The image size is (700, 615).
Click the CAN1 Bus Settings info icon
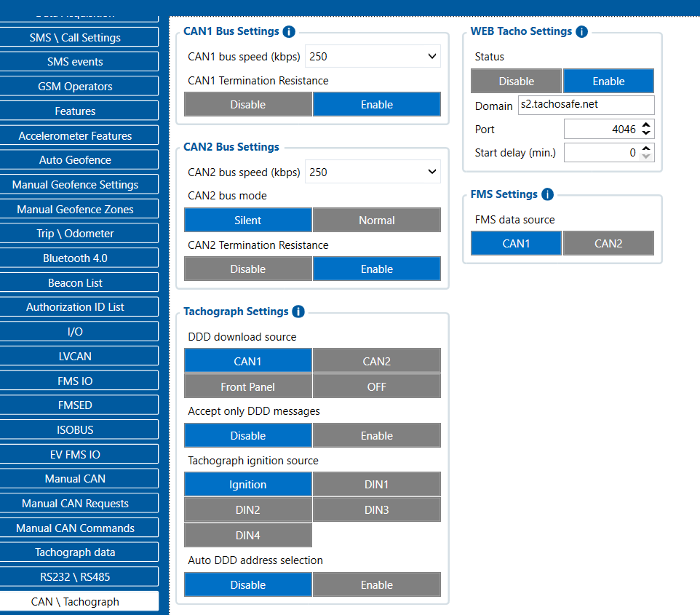tap(289, 32)
